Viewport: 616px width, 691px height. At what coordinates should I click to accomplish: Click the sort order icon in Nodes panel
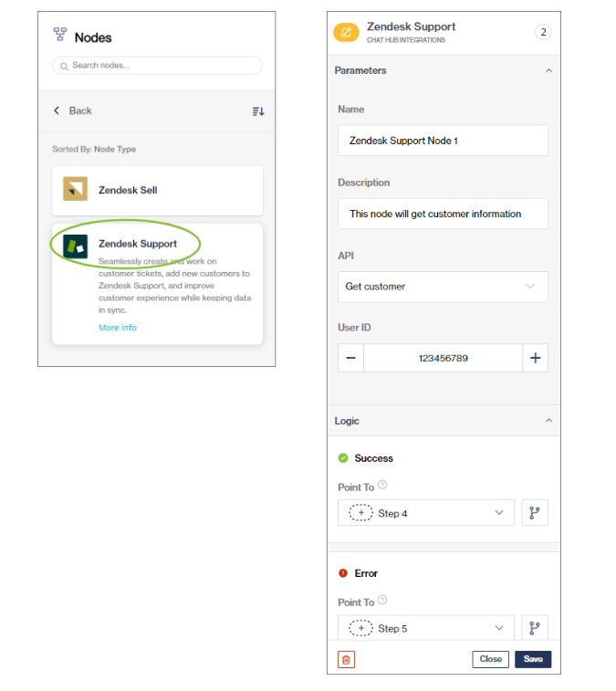pos(258,111)
